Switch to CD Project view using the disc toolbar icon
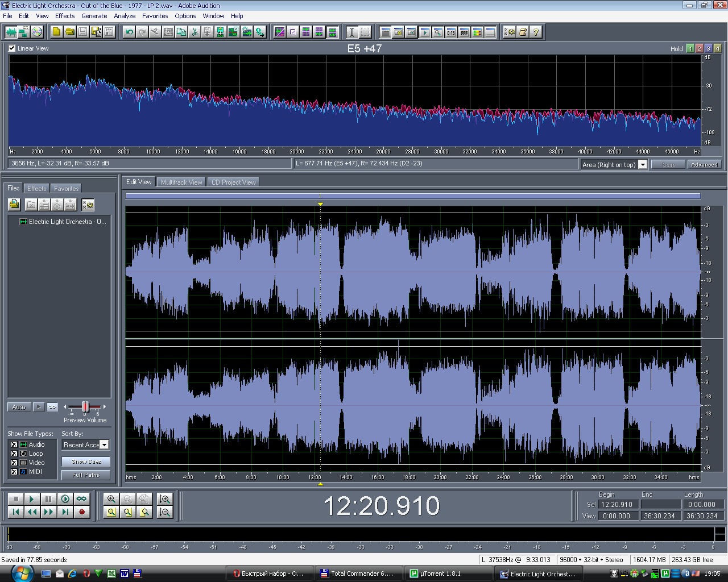The height and width of the screenshot is (582, 728). (x=37, y=32)
